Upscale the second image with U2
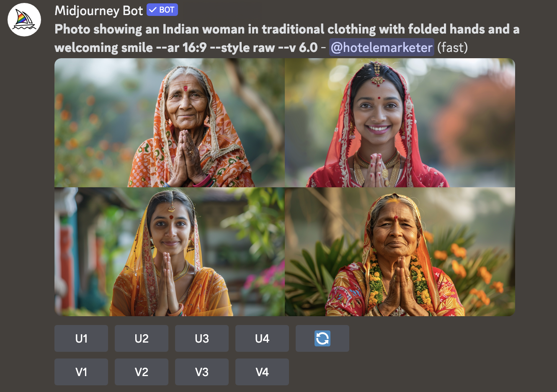 142,338
